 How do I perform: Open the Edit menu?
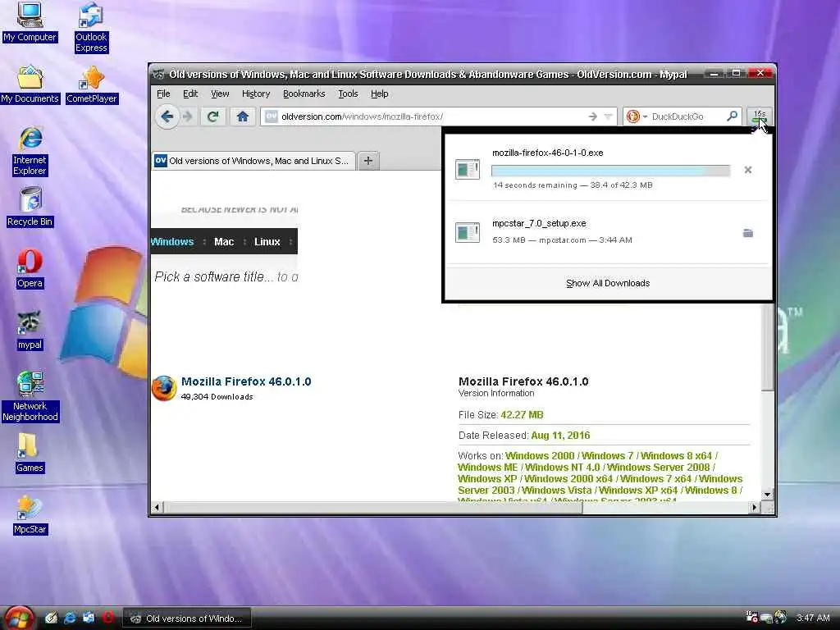click(190, 94)
